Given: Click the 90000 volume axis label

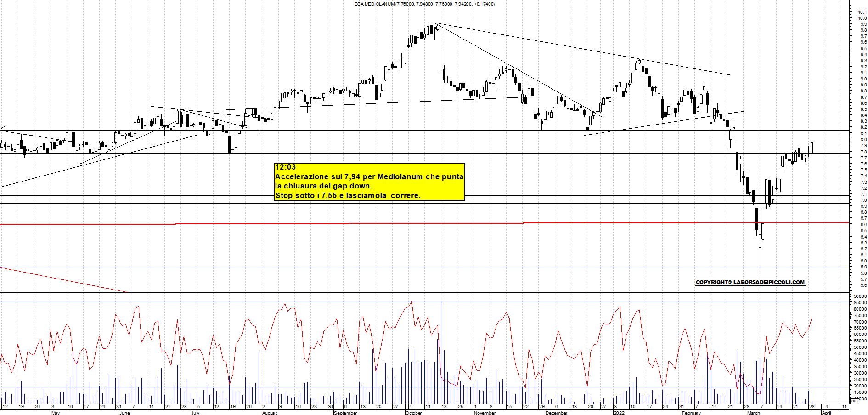Looking at the screenshot, I should (x=860, y=296).
